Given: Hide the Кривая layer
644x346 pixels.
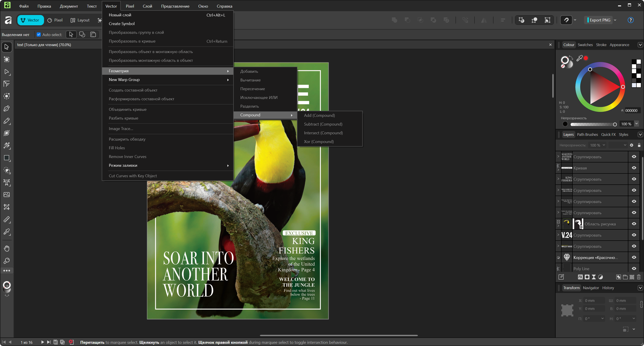Looking at the screenshot, I should coord(634,168).
